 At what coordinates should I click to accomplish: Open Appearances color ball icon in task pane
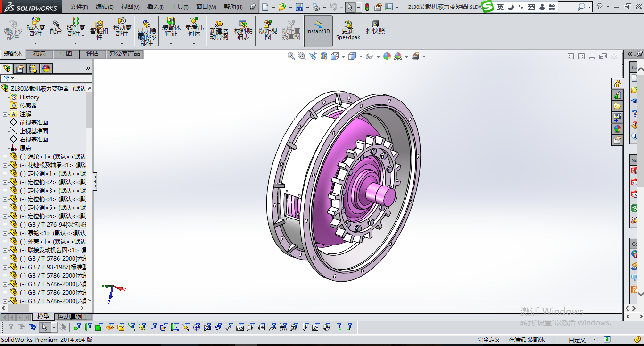617,129
